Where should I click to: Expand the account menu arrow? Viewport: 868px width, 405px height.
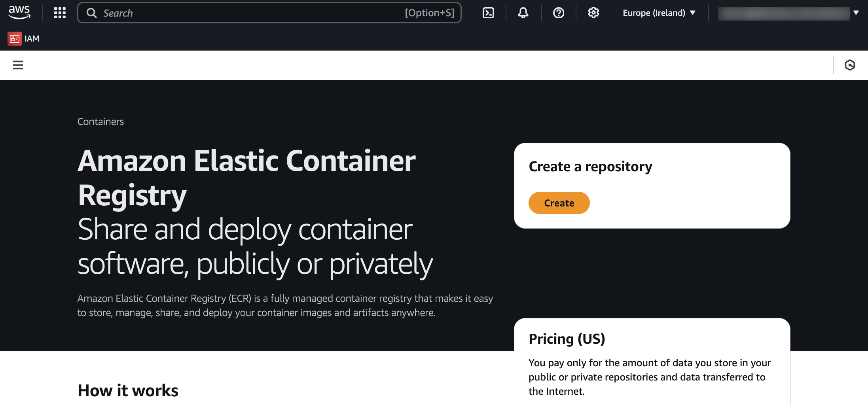pyautogui.click(x=856, y=13)
